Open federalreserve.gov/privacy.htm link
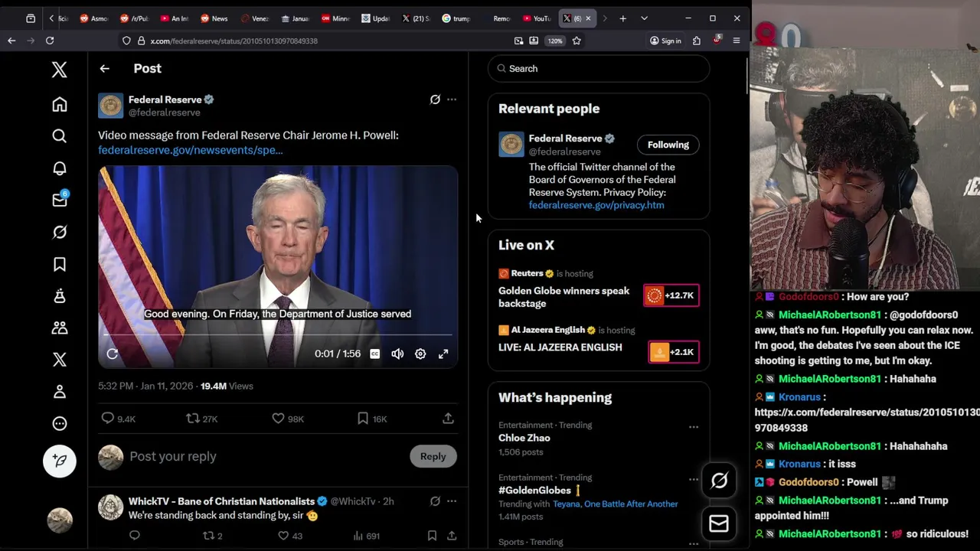 [x=596, y=205]
